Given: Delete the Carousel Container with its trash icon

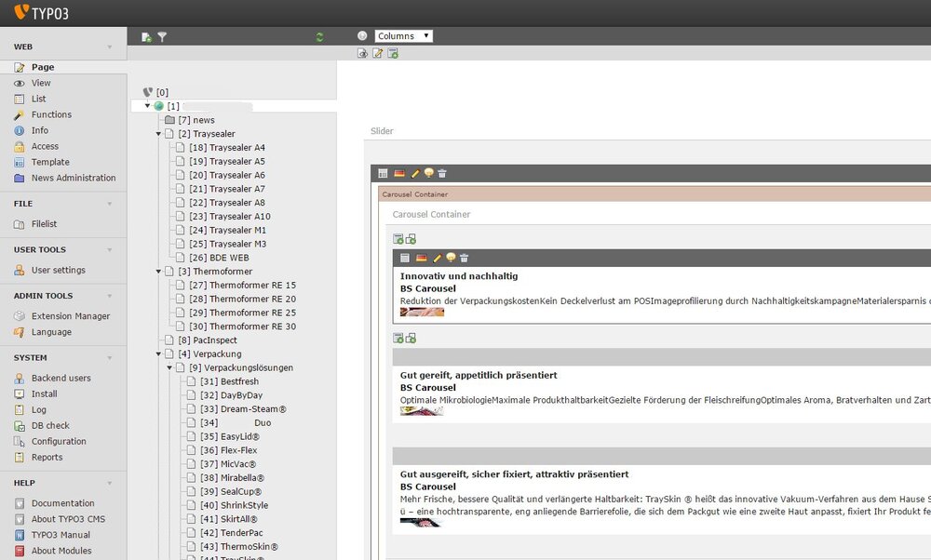Looking at the screenshot, I should coord(441,173).
